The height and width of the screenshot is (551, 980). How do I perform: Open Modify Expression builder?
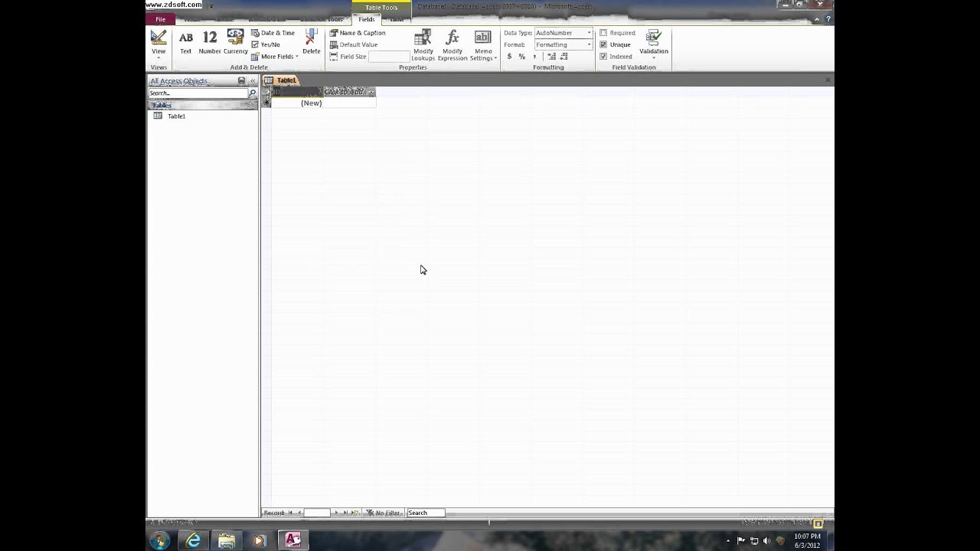point(452,46)
